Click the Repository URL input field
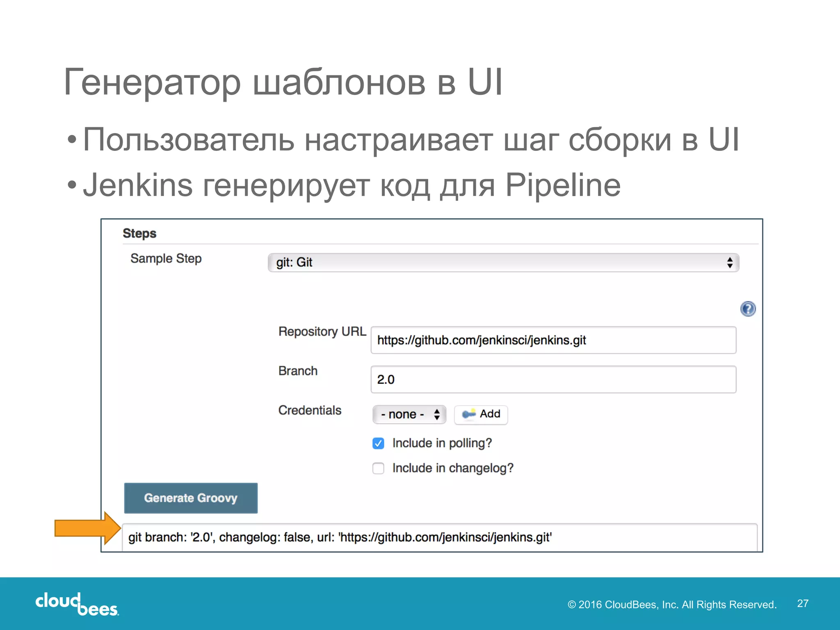 click(x=553, y=340)
